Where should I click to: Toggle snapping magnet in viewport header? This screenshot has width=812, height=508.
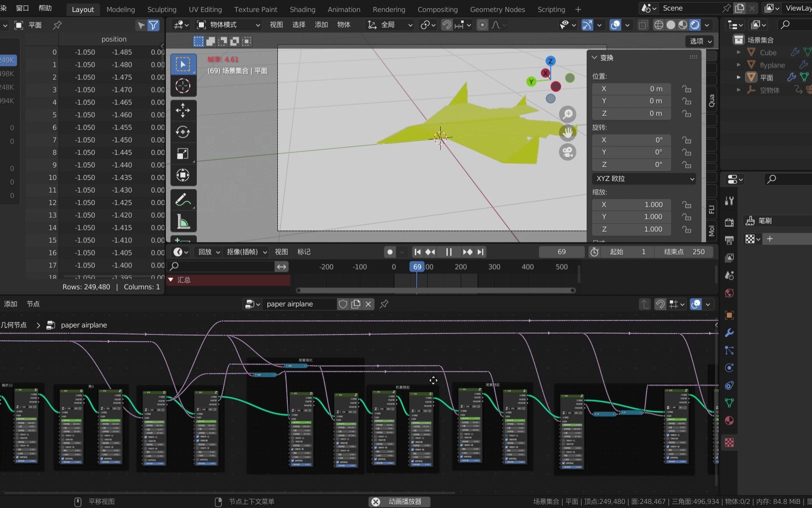pos(447,24)
